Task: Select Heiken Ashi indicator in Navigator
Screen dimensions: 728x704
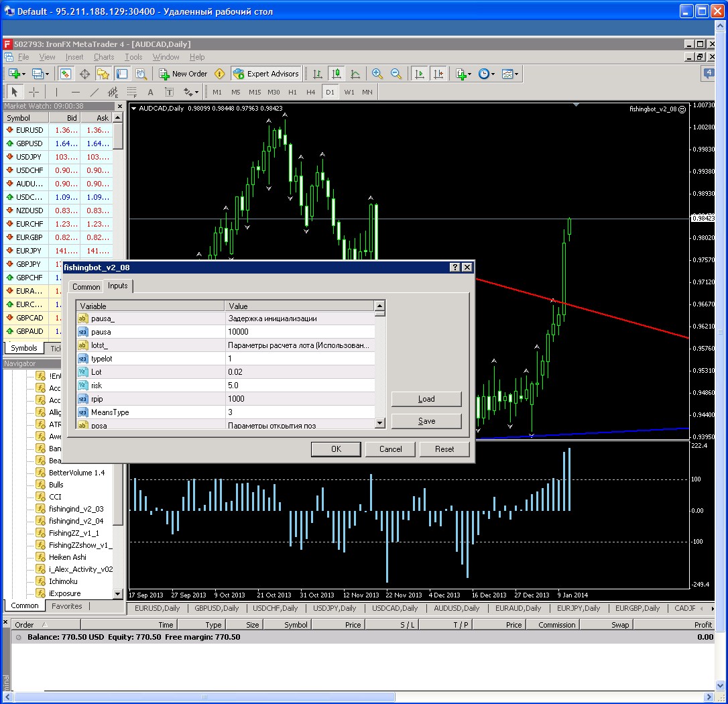Action: pyautogui.click(x=67, y=556)
